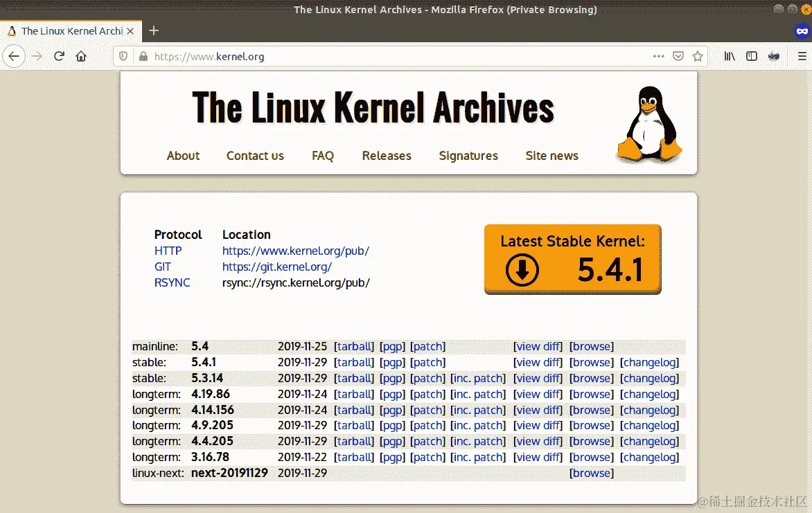Save page to Pocket
Screen dimensions: 812x513
click(x=678, y=56)
